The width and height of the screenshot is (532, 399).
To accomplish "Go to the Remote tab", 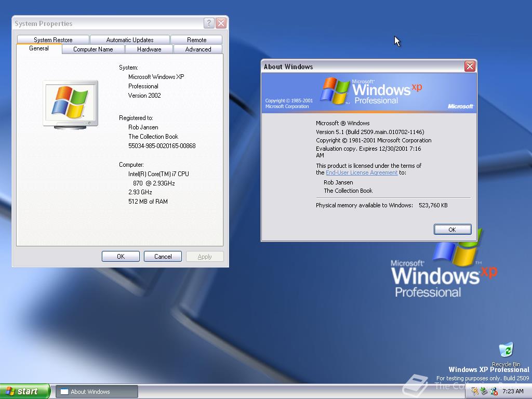I will pos(196,39).
